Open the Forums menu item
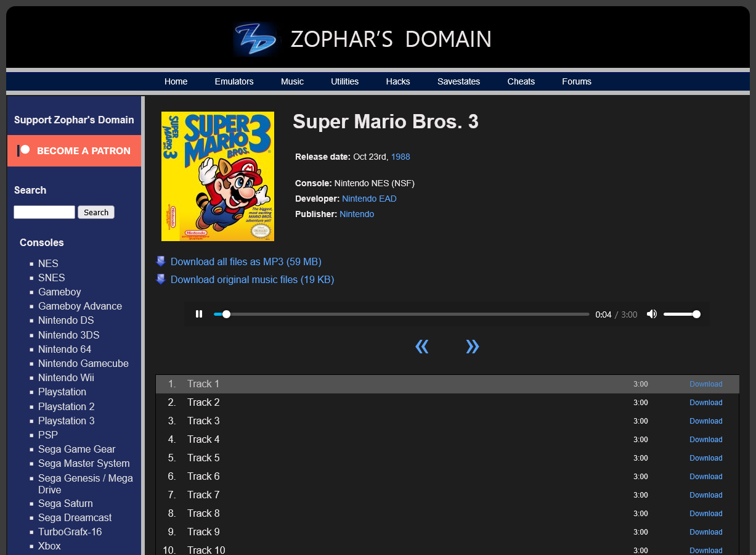756x555 pixels. pos(577,81)
